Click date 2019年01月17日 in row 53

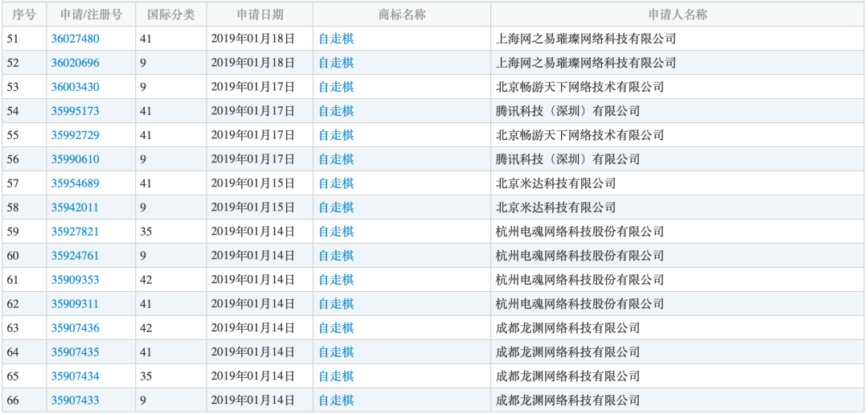pos(253,87)
